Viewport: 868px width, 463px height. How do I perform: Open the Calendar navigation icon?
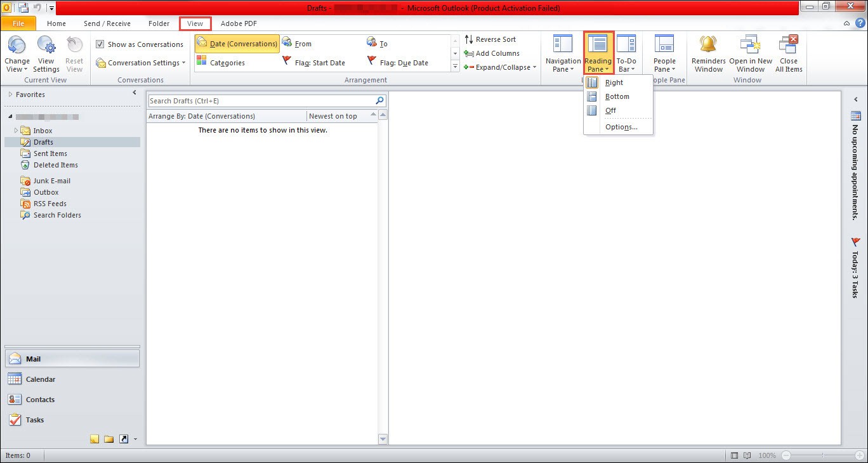click(x=15, y=379)
